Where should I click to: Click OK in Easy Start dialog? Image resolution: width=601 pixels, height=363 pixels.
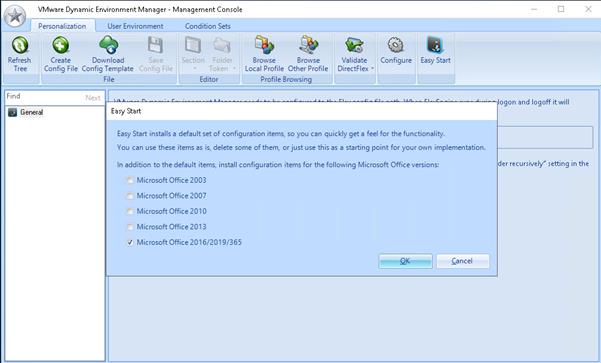click(405, 261)
